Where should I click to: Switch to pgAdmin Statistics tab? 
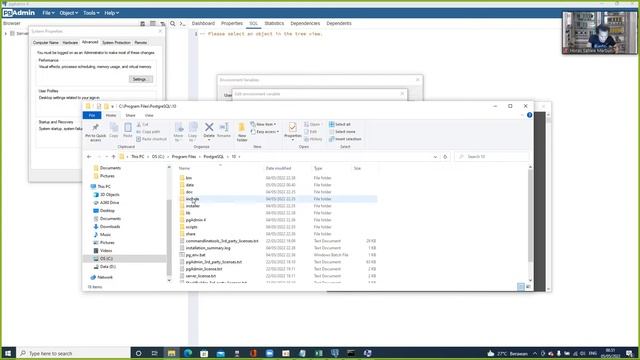point(274,23)
